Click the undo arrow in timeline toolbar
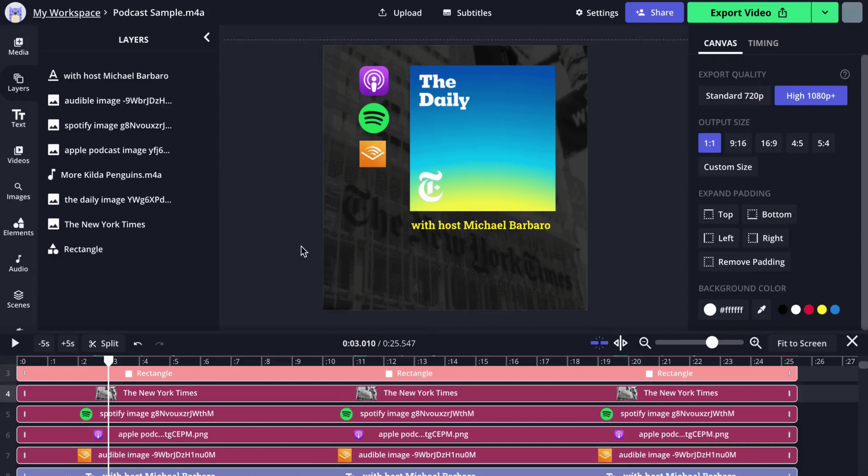 (138, 343)
